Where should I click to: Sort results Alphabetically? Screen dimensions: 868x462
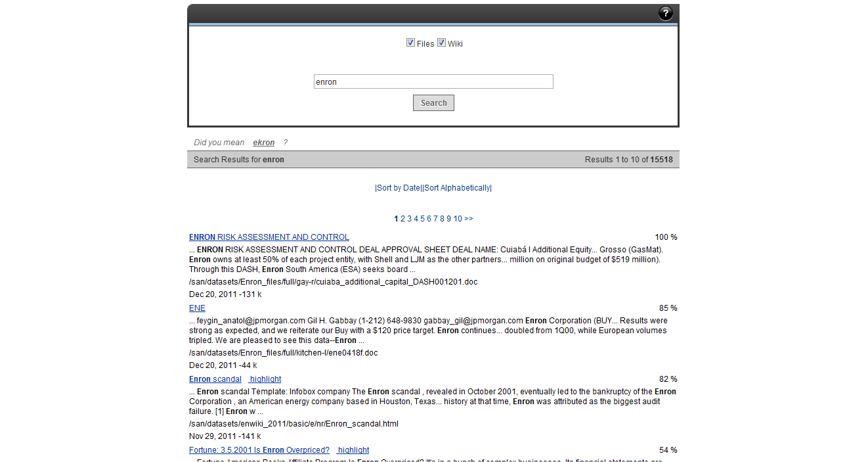point(457,188)
